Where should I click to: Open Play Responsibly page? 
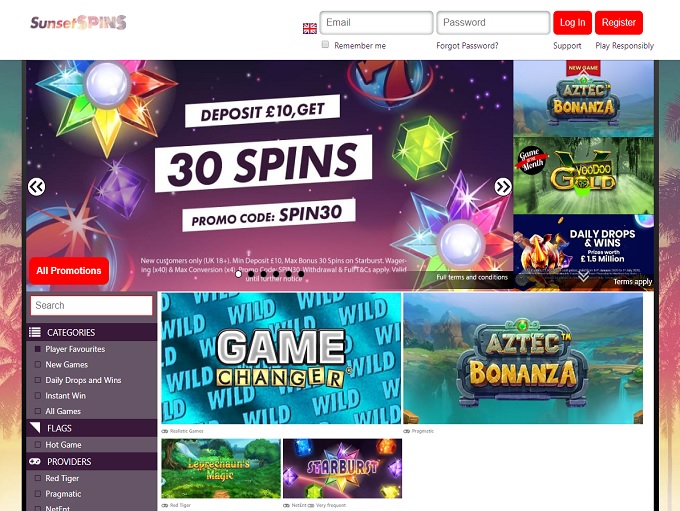pyautogui.click(x=624, y=46)
